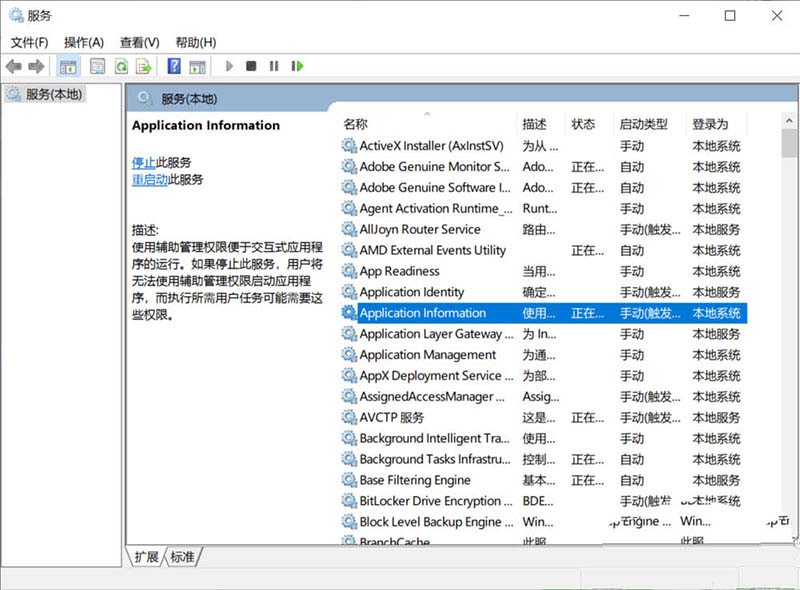Select the AMD External Events Utility service
The width and height of the screenshot is (800, 590).
[x=544, y=251]
